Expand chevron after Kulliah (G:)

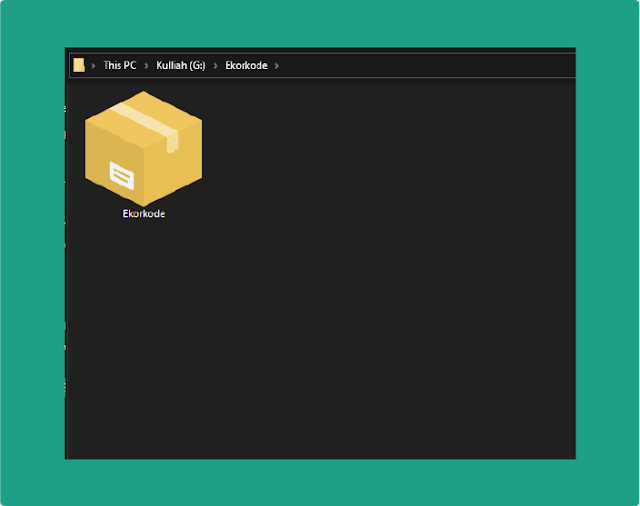coord(216,66)
